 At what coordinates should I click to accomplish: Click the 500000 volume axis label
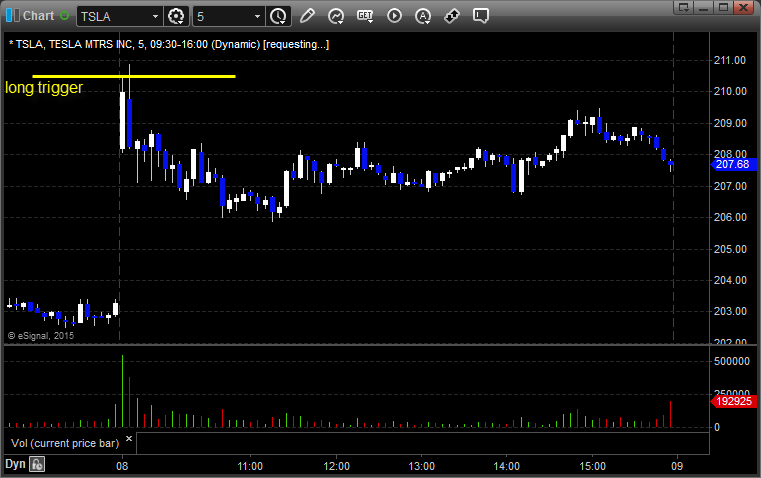pos(731,361)
